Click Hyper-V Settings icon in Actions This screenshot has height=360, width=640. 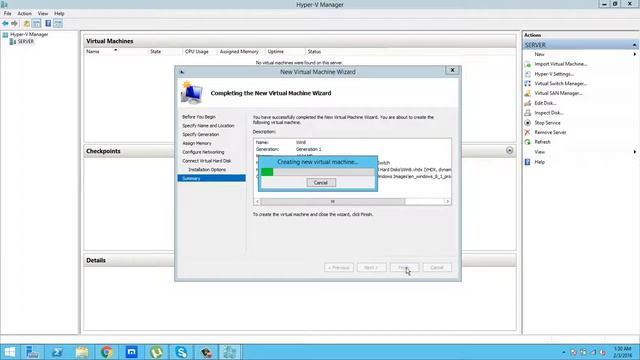pyautogui.click(x=527, y=74)
